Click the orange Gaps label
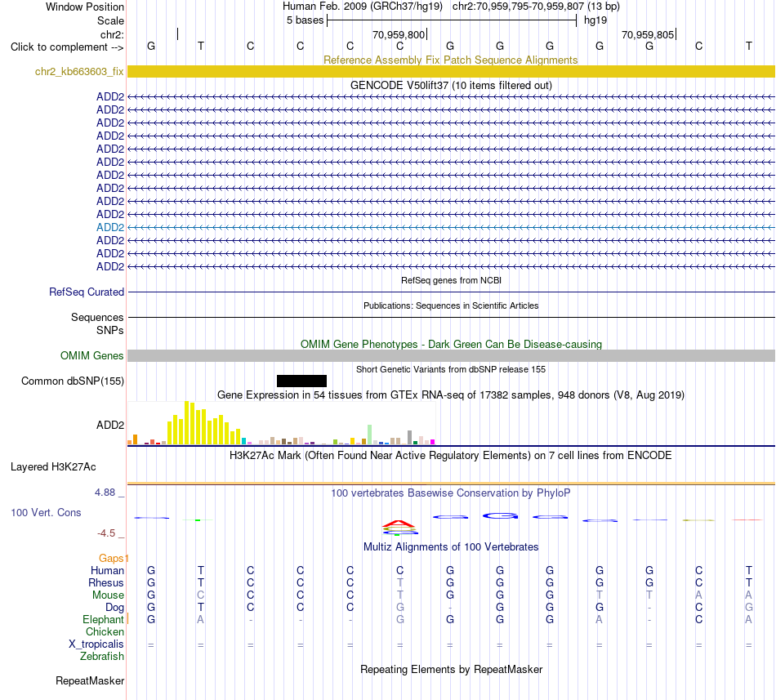This screenshot has height=700, width=776. (111, 558)
